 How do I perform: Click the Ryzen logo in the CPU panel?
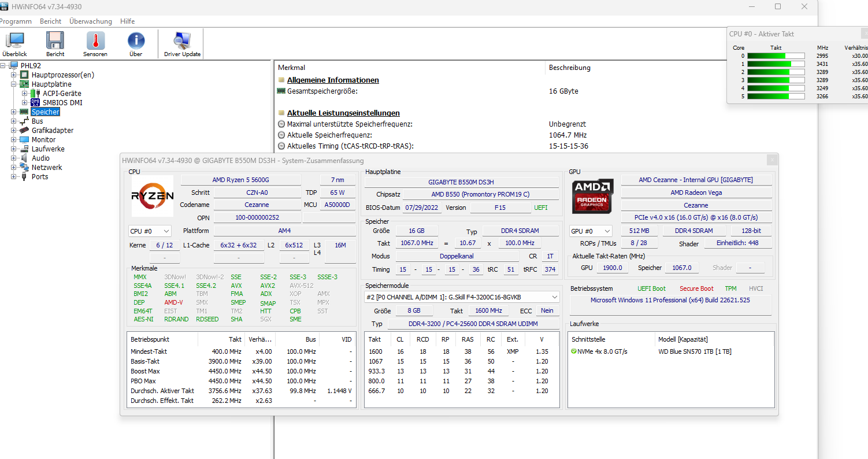point(153,196)
